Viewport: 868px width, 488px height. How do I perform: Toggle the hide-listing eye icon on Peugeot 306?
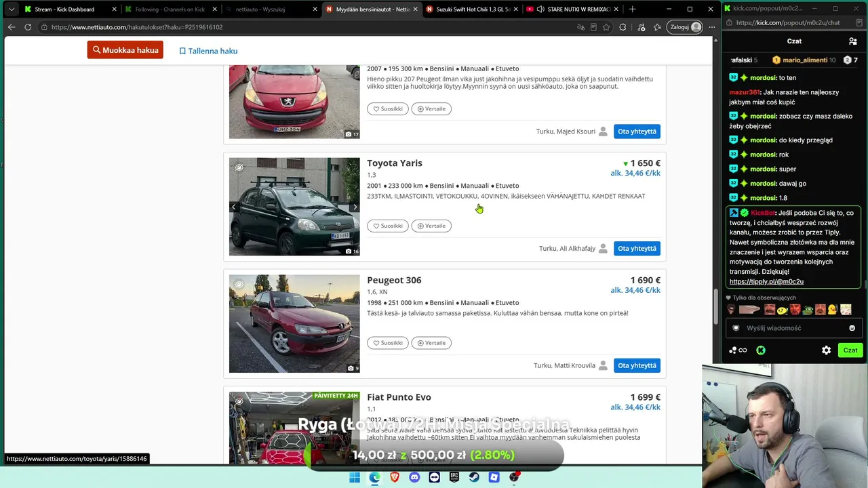(x=239, y=285)
